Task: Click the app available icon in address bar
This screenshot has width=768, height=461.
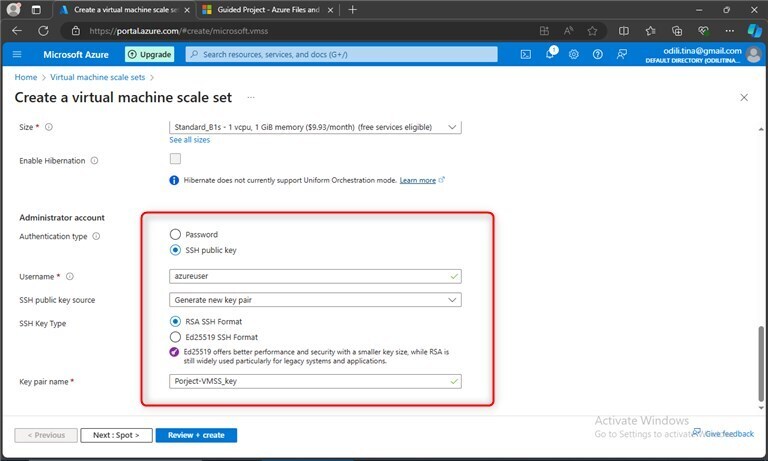Action: pyautogui.click(x=544, y=31)
